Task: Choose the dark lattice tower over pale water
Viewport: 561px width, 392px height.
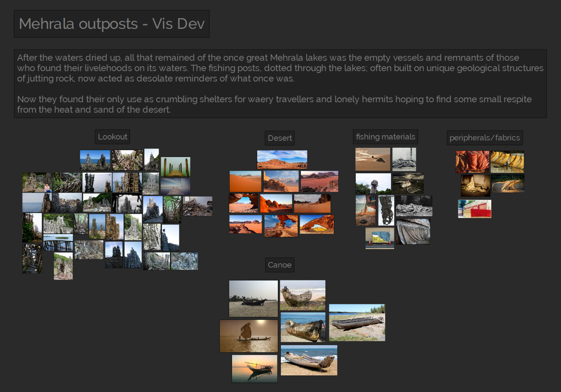Action: pyautogui.click(x=97, y=182)
